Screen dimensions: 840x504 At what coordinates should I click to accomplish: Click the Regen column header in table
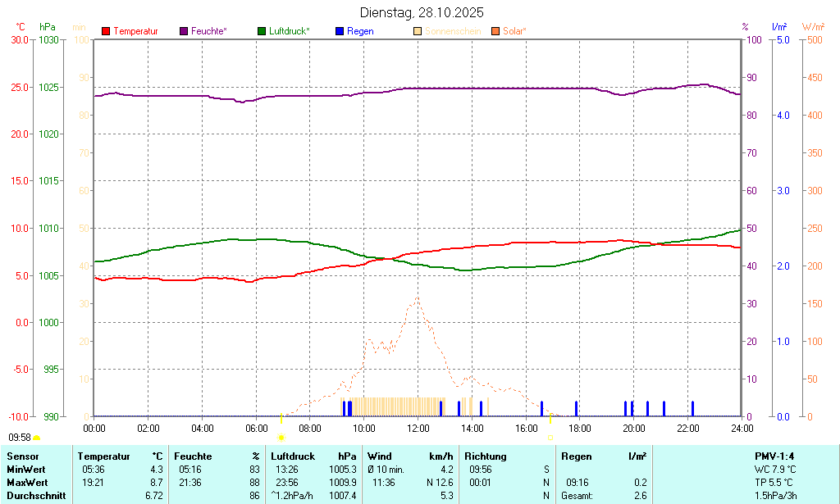click(x=575, y=456)
